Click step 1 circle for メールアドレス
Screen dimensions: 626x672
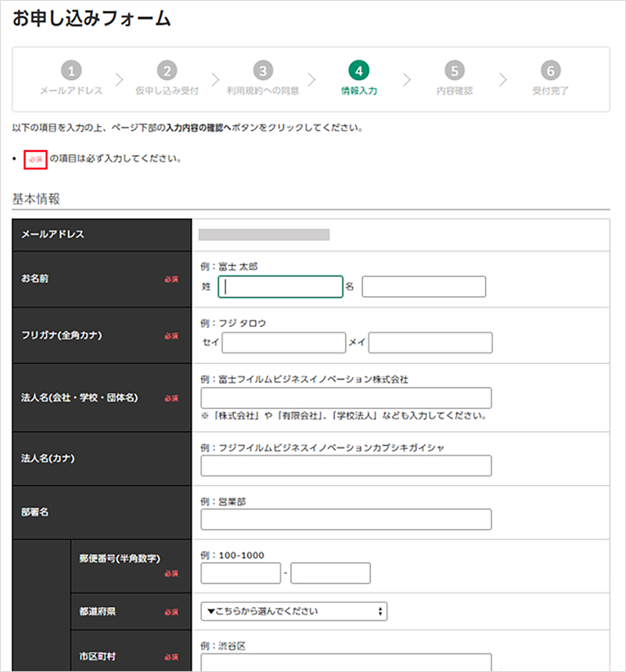[71, 70]
